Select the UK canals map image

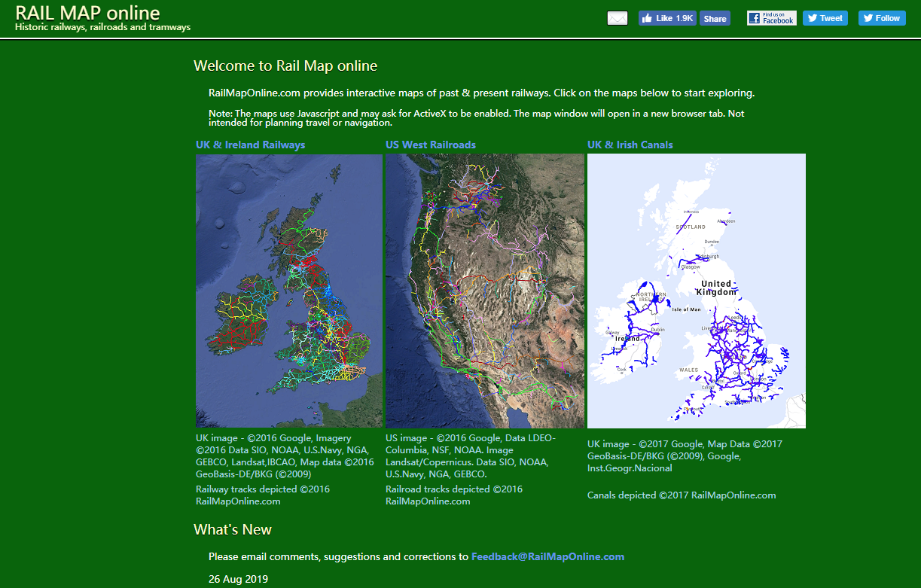pos(696,291)
